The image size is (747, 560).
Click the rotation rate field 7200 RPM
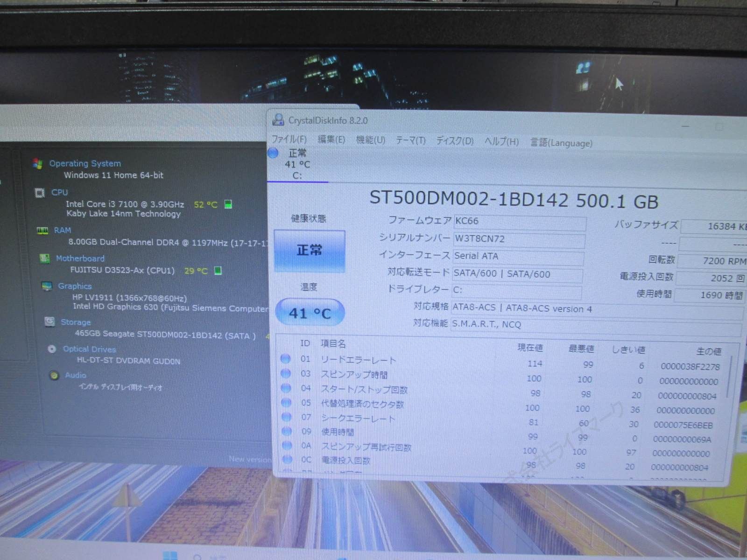pos(712,261)
